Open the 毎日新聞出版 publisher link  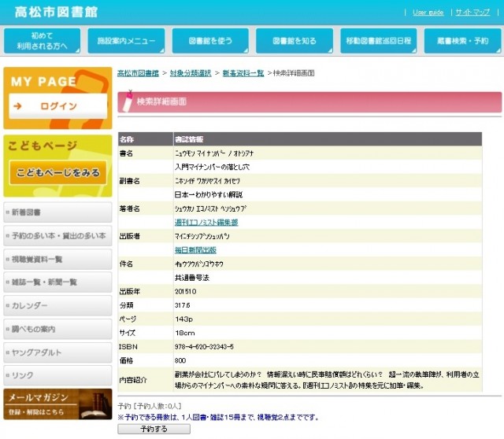[195, 250]
